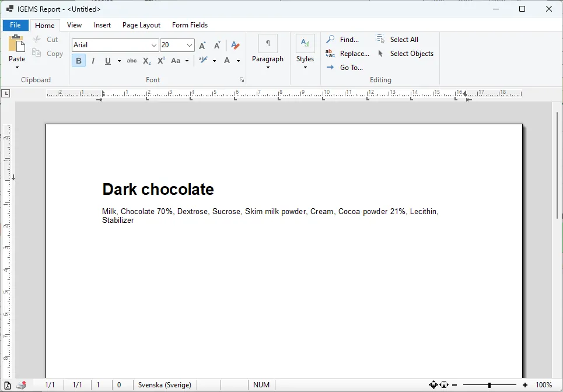
Task: Apply superscript formatting
Action: tap(161, 61)
